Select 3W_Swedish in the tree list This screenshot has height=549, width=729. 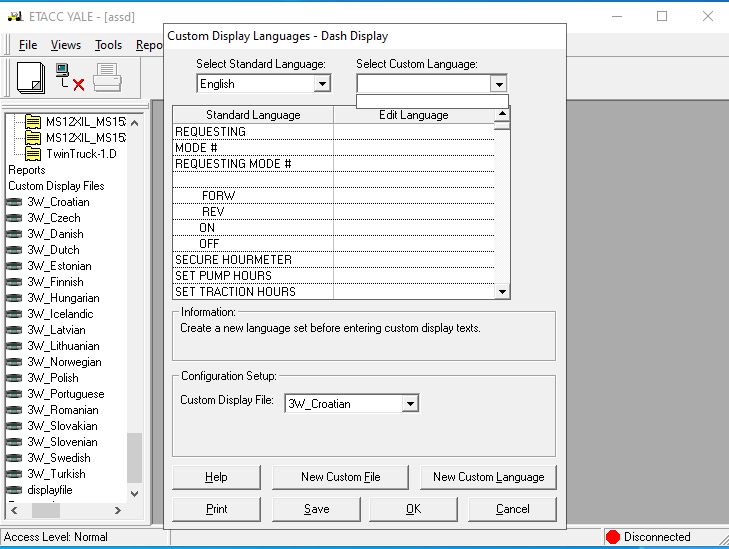click(58, 458)
